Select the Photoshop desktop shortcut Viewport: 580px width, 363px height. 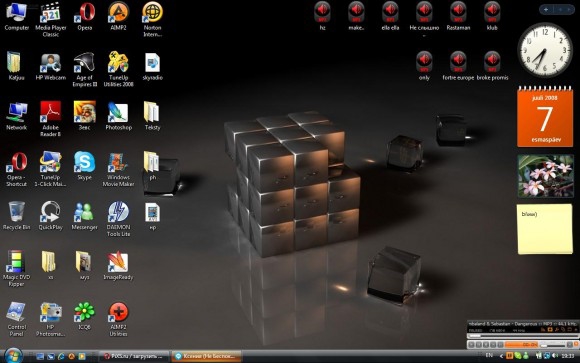pos(118,116)
